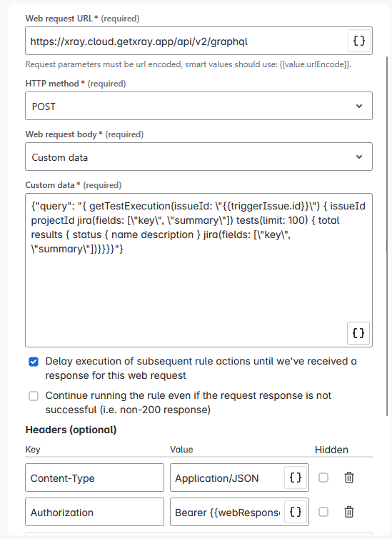Click the vertical scrollbar on the right
392x539 pixels.
click(x=388, y=237)
